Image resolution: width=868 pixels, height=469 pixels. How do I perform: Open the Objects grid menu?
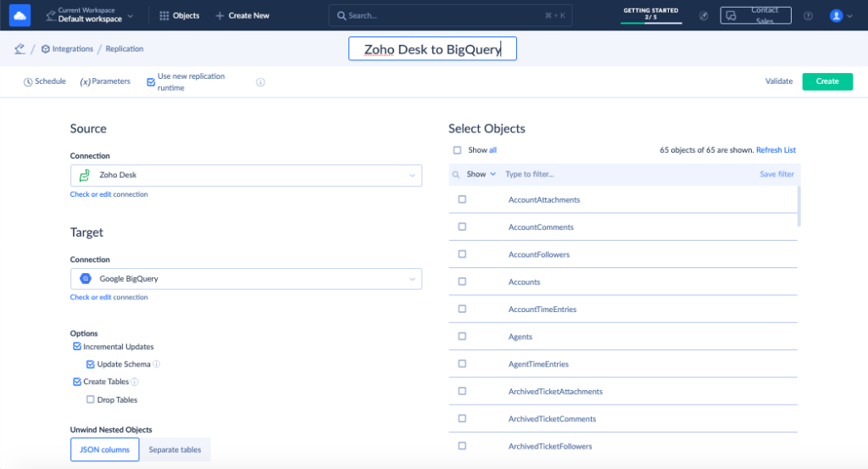coord(180,15)
